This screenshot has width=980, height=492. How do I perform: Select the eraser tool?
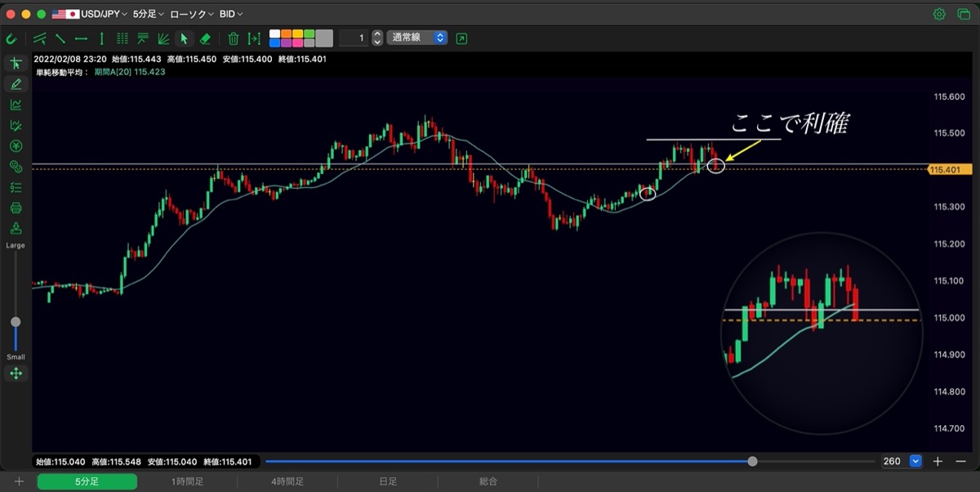[x=205, y=38]
